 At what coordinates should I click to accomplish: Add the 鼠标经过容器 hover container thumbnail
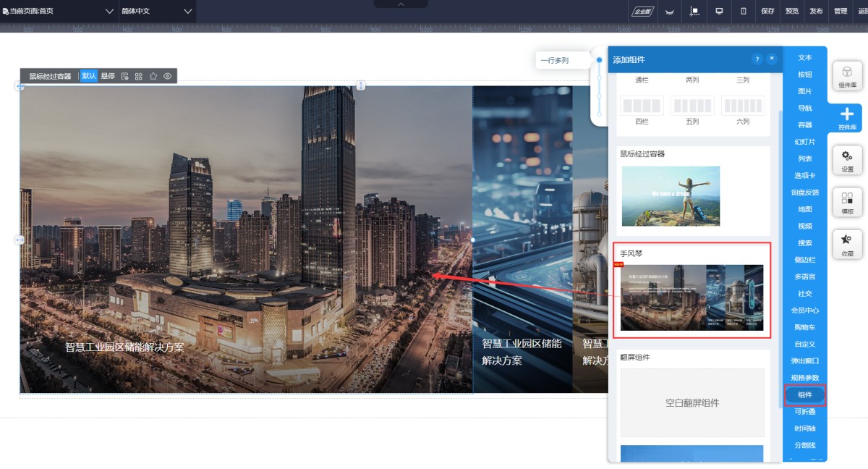[671, 195]
